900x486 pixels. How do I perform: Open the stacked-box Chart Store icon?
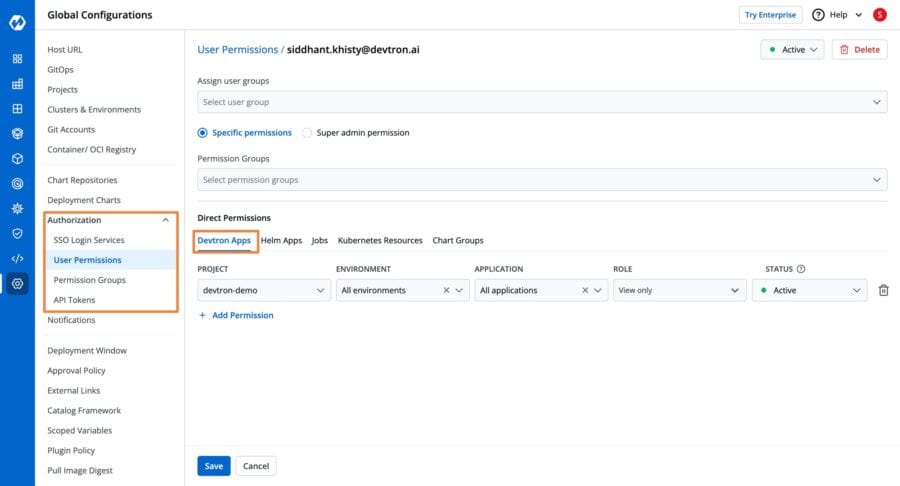[x=17, y=134]
